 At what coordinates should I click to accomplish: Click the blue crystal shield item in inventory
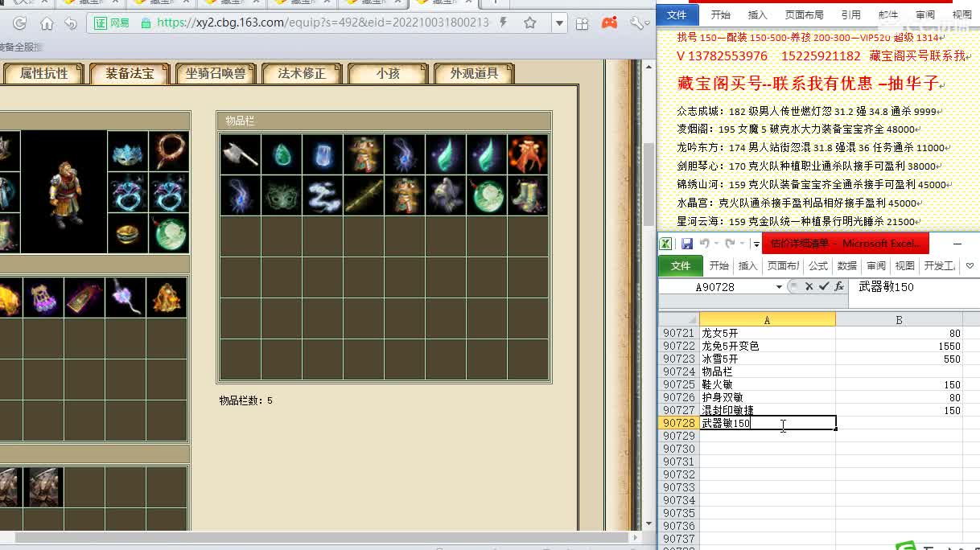[x=323, y=154]
